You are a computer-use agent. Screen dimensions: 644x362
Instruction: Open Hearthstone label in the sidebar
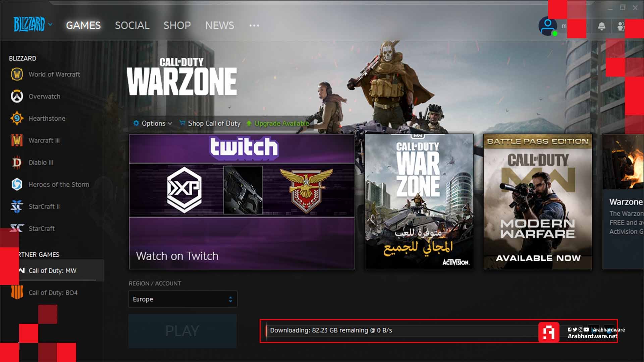(47, 118)
